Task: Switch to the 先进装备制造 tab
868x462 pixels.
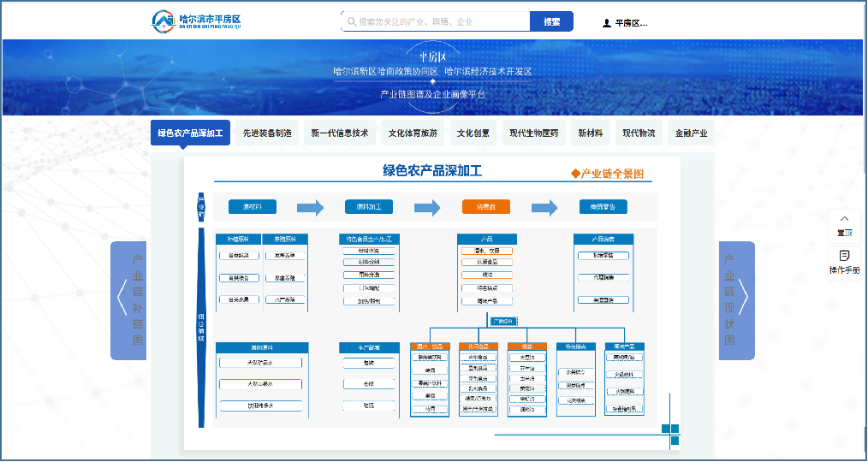Action: tap(267, 133)
